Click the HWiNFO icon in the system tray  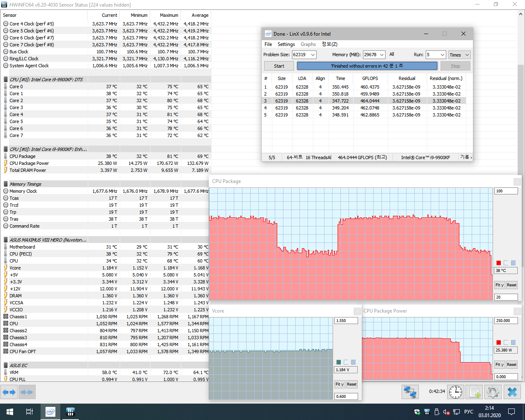coord(427,412)
